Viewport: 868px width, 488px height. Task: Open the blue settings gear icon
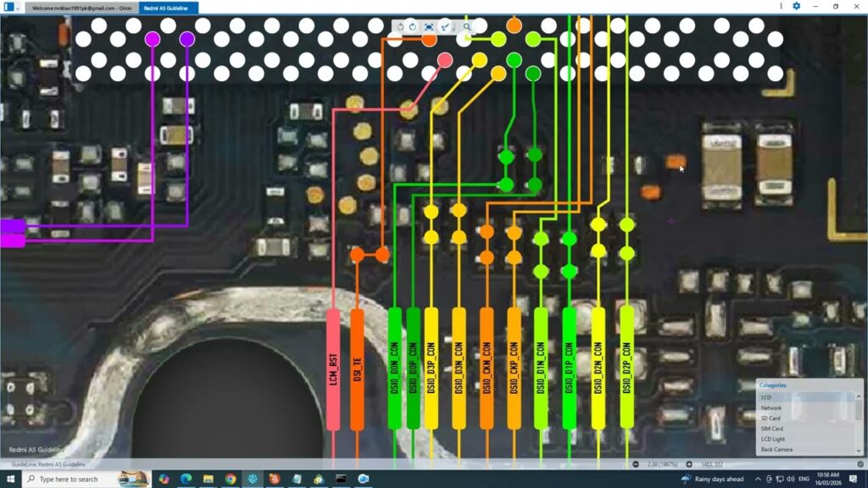click(796, 6)
